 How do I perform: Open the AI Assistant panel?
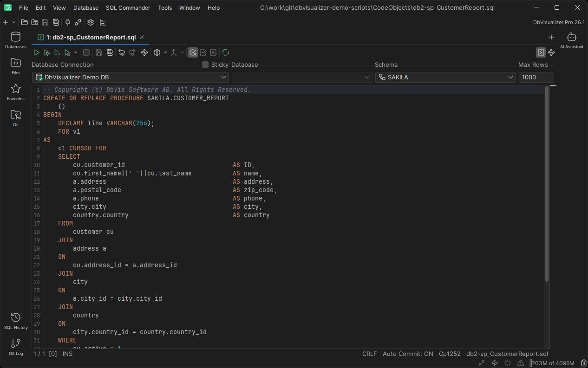(x=572, y=40)
